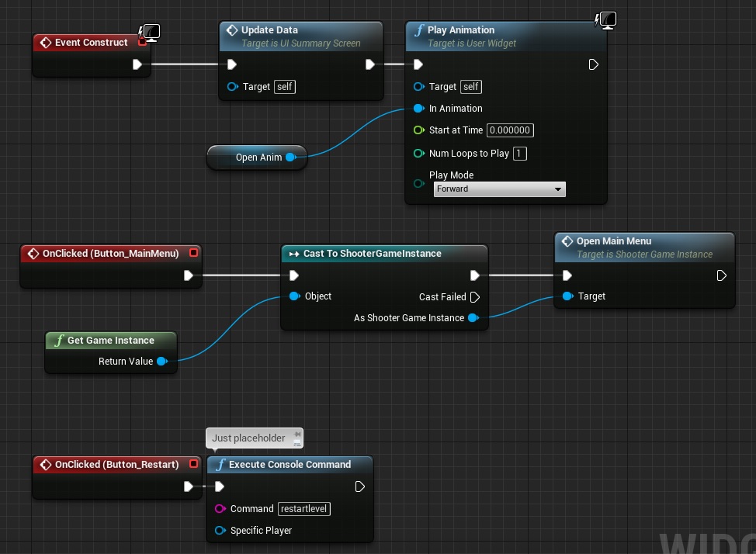Click the Open Main Menu output exec pin
This screenshot has width=756, height=554.
coord(721,275)
